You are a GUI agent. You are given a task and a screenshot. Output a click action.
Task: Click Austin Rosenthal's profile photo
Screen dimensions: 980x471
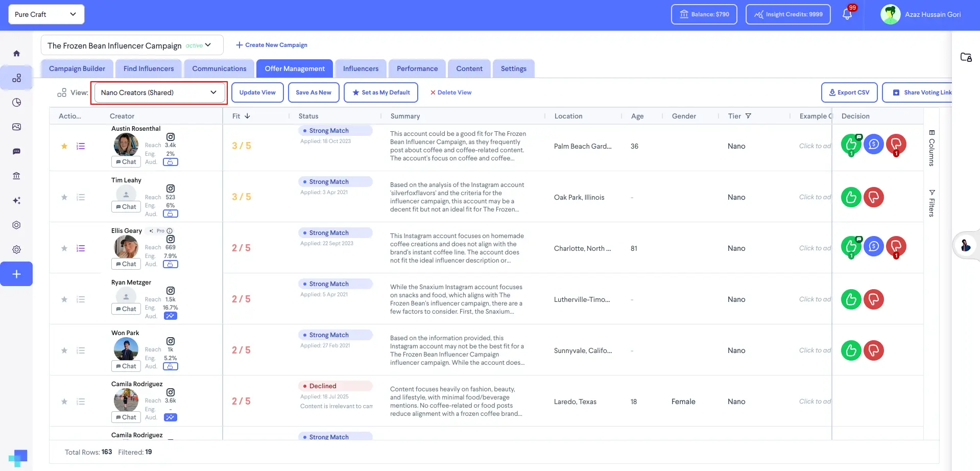click(x=126, y=145)
